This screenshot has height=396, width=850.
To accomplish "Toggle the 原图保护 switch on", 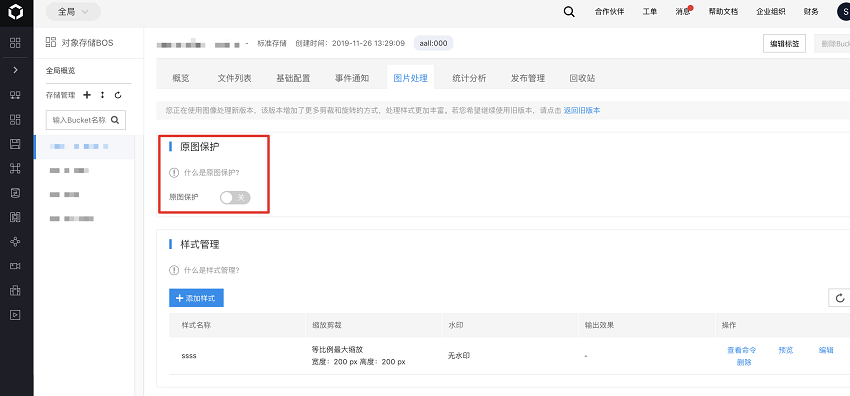I will pyautogui.click(x=235, y=197).
